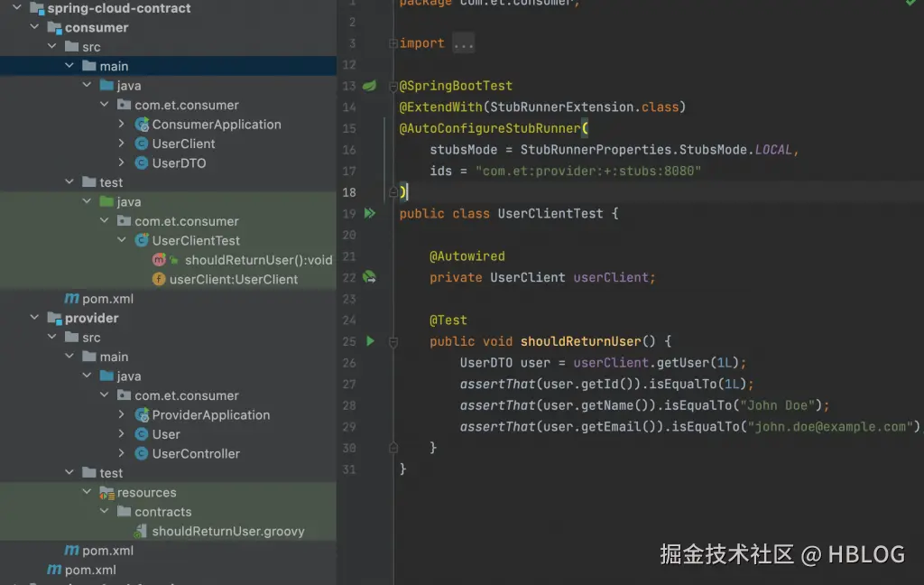Collapse the provider module node
The image size is (924, 585).
click(34, 318)
